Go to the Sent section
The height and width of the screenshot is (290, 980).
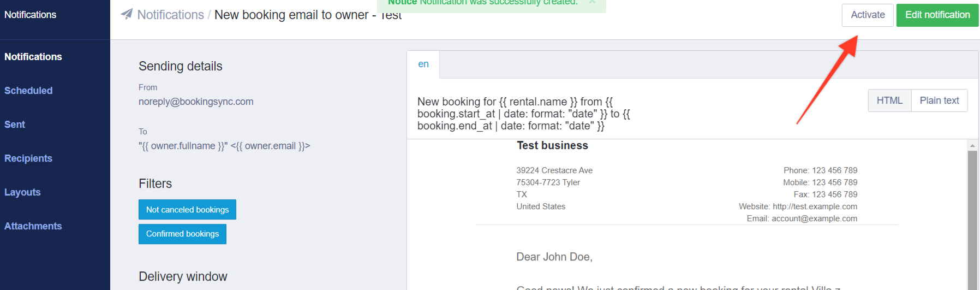click(15, 125)
